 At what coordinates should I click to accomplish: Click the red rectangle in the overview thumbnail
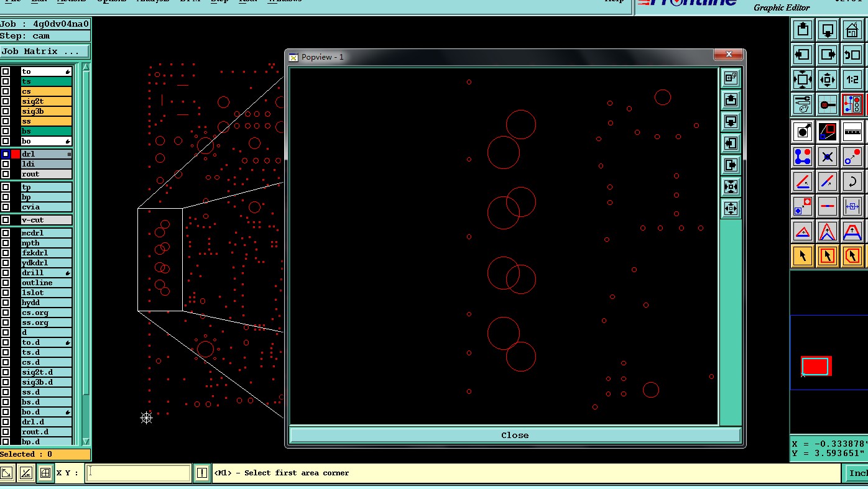pos(815,366)
